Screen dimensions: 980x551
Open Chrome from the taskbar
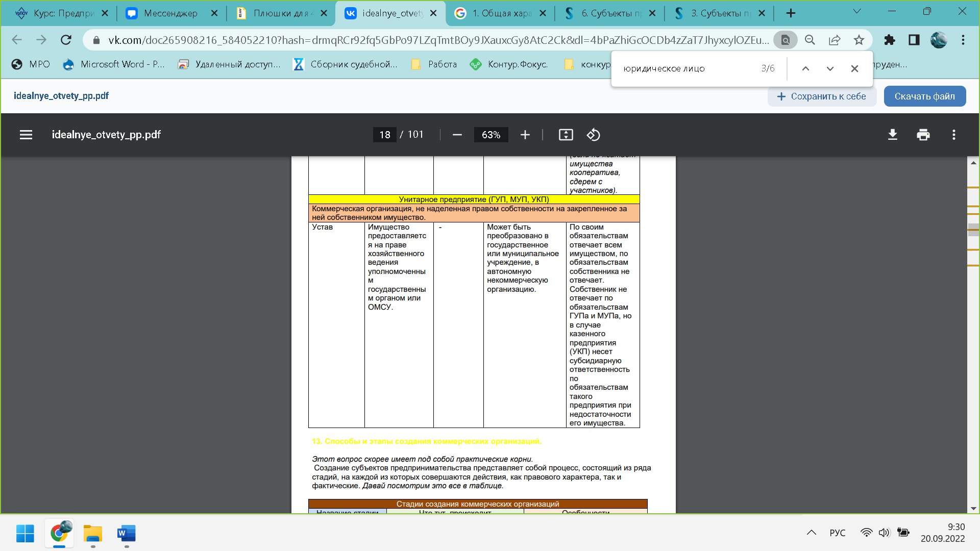(60, 534)
